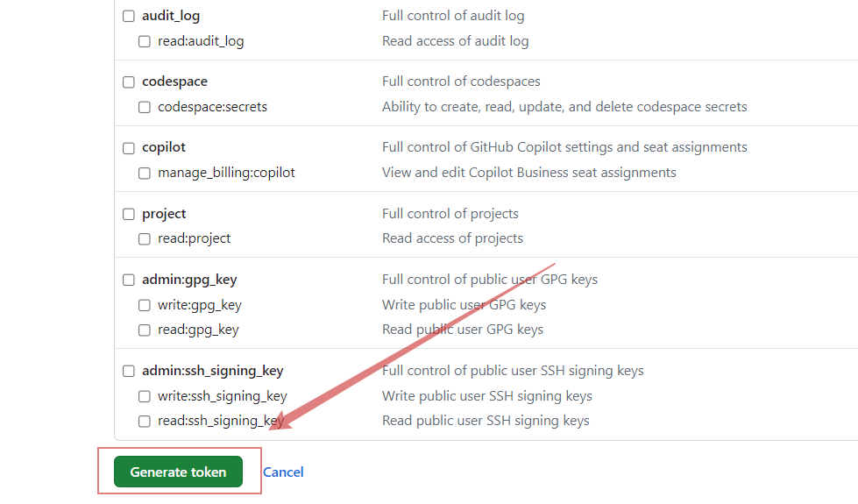The height and width of the screenshot is (504, 858).
Task: Click the codespace secrets ability description
Action: (564, 107)
